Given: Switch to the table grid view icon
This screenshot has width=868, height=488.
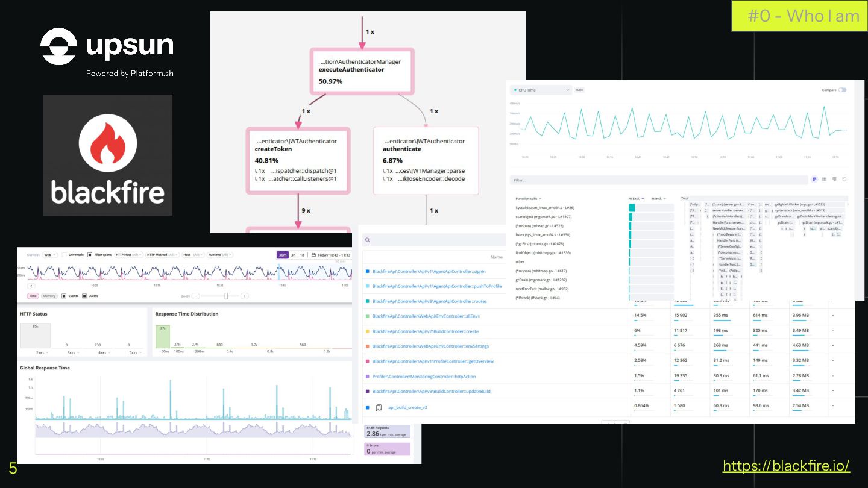Looking at the screenshot, I should pos(824,179).
